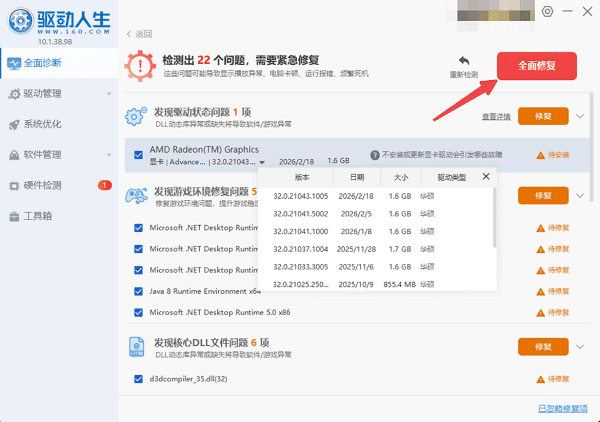Select version 32.0.21041.1000 in popup
Image resolution: width=600 pixels, height=422 pixels.
tap(377, 231)
